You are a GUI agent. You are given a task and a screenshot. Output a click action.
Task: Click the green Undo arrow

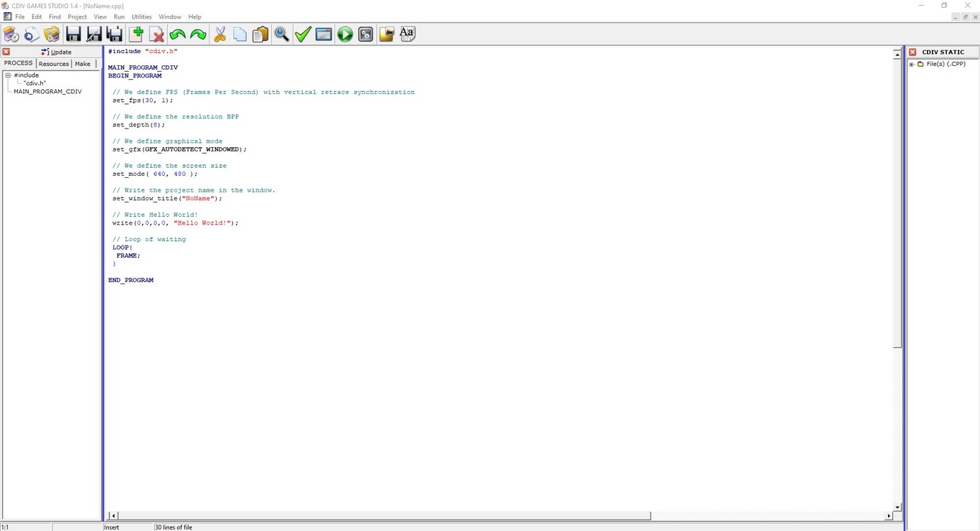pos(177,34)
